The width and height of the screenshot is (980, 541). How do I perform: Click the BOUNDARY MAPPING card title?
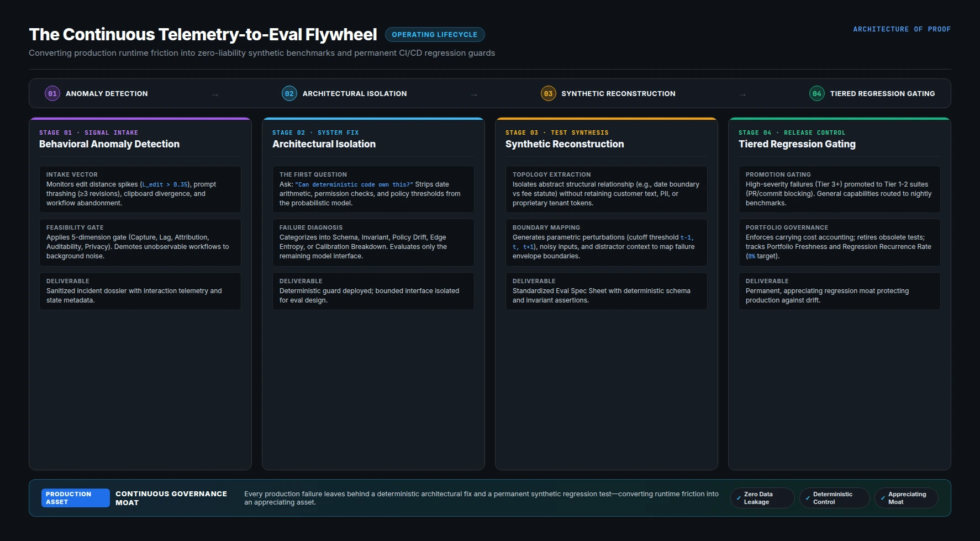[546, 227]
